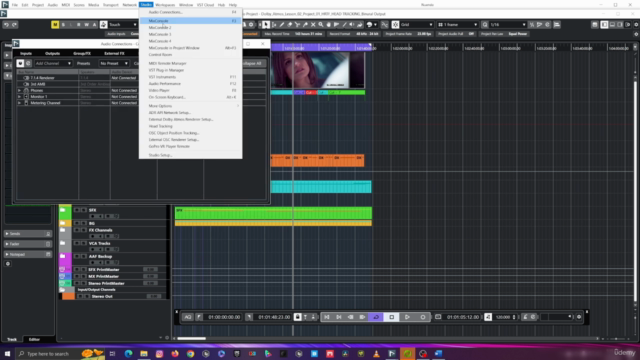Click the toolbar setup gear icon
The image size is (640, 360).
point(636,24)
